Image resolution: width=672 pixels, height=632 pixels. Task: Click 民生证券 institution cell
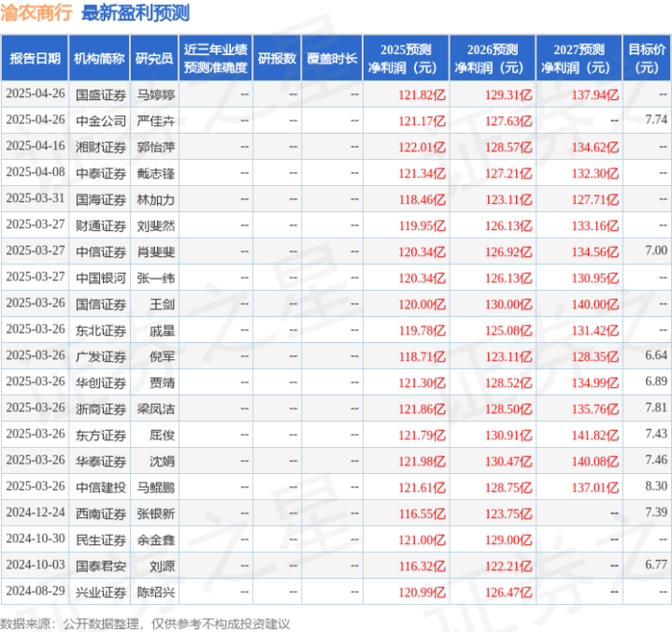click(x=101, y=539)
